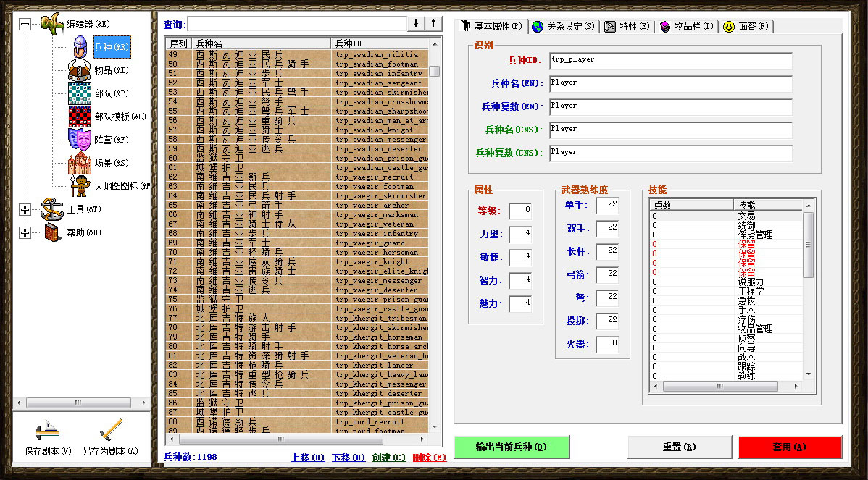Image resolution: width=868 pixels, height=480 pixels.
Task: Open the 部队 chessboard icon
Action: coord(80,93)
